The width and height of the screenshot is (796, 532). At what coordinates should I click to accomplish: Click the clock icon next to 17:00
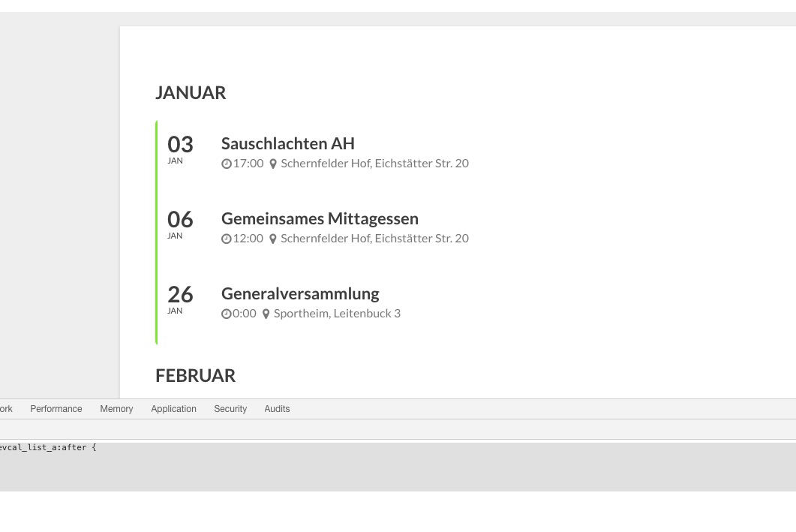[227, 164]
